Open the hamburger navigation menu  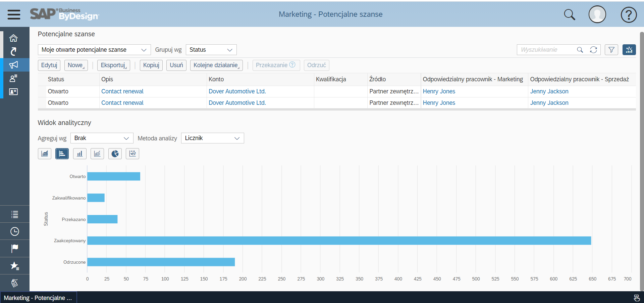14,14
